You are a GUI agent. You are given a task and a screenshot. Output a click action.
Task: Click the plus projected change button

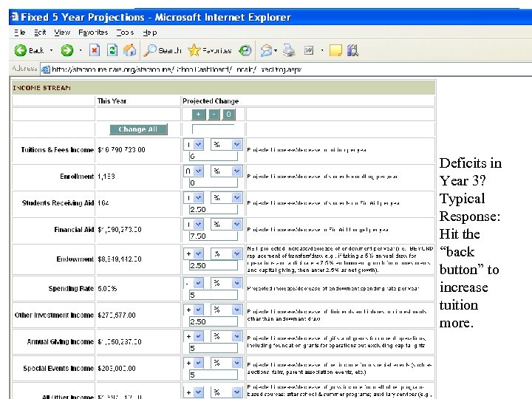(x=199, y=115)
